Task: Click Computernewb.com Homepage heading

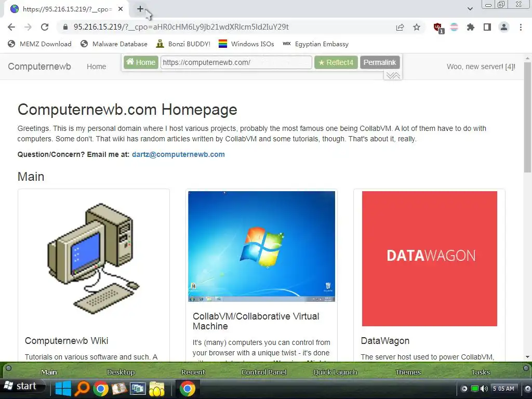Action: [x=127, y=110]
